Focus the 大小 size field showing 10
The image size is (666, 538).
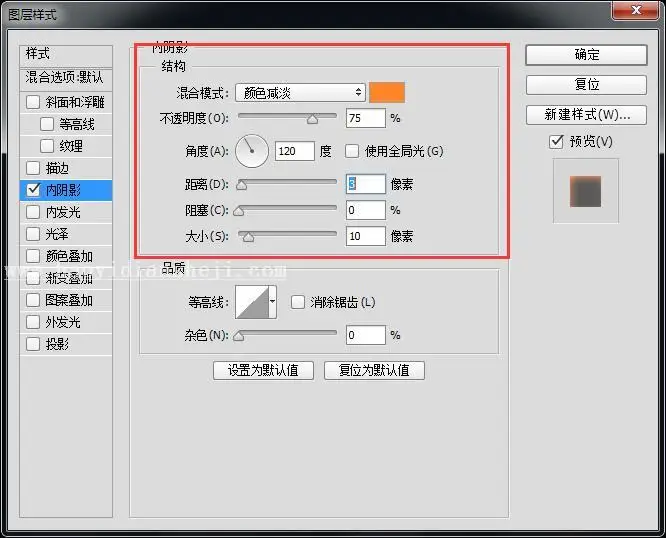point(366,236)
